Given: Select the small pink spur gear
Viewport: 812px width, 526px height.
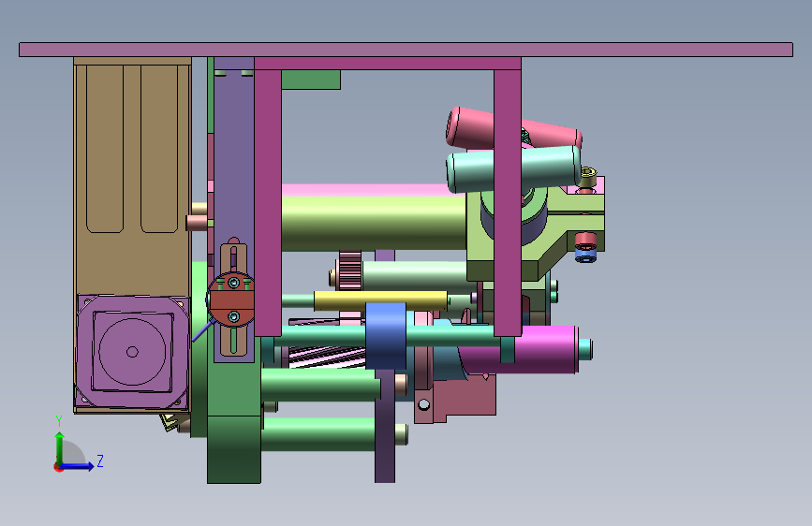Looking at the screenshot, I should click(x=350, y=270).
